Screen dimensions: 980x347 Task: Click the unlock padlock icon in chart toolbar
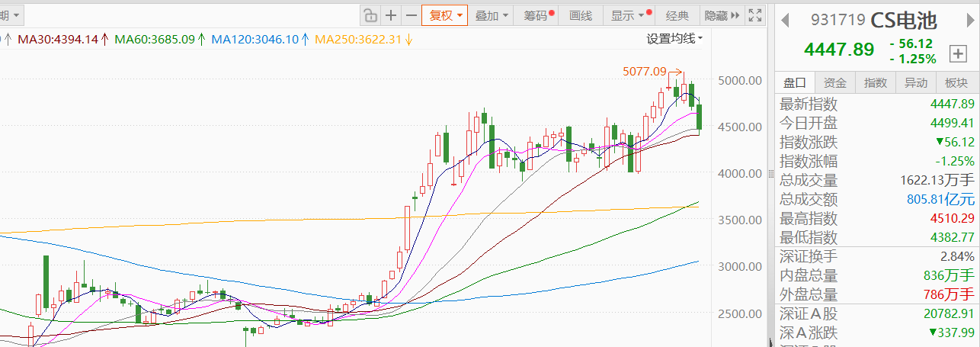pyautogui.click(x=370, y=15)
